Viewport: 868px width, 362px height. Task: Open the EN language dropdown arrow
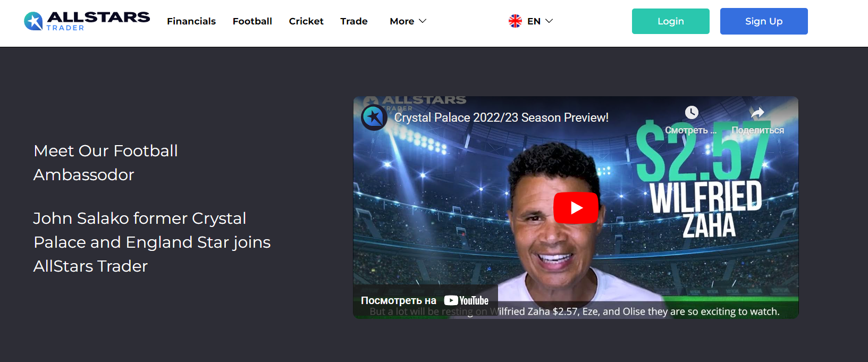coord(550,21)
